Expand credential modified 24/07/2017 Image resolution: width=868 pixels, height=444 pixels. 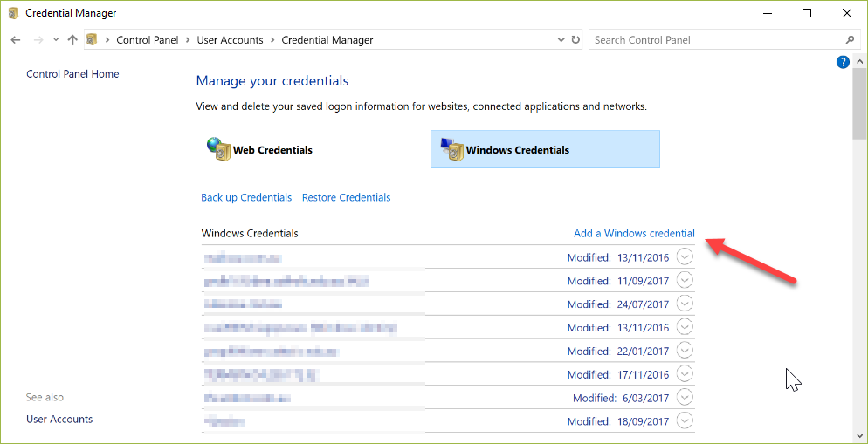[685, 304]
